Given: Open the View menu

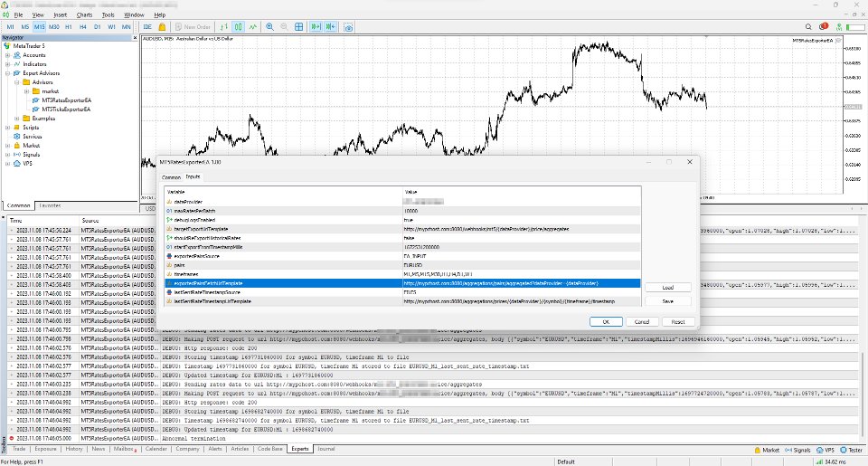Looking at the screenshot, I should tap(38, 15).
